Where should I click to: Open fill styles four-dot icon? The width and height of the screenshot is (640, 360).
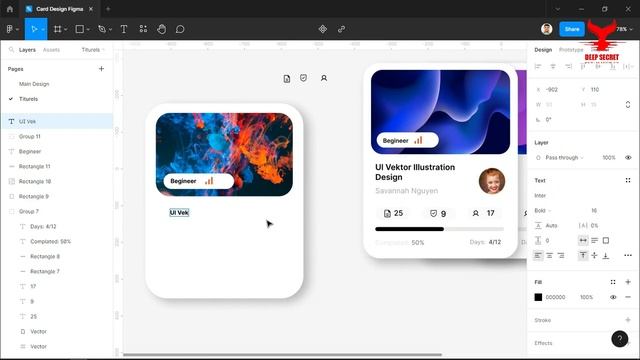pos(613,282)
